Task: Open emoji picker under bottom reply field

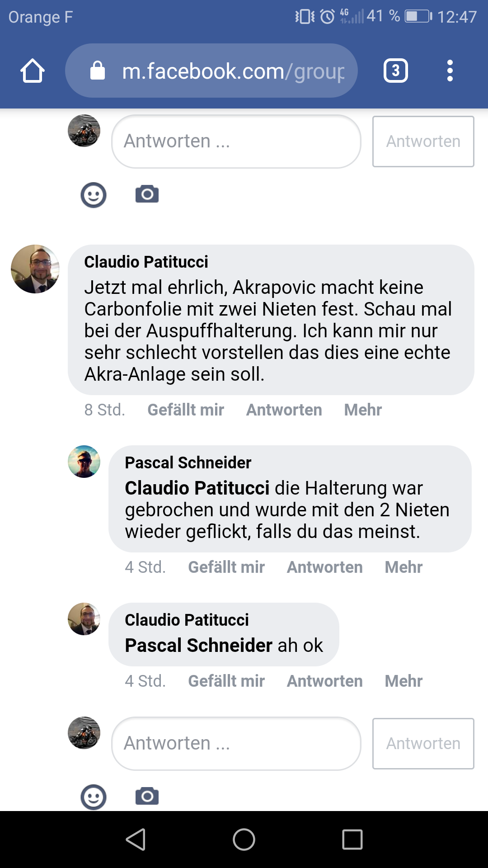Action: (x=94, y=797)
